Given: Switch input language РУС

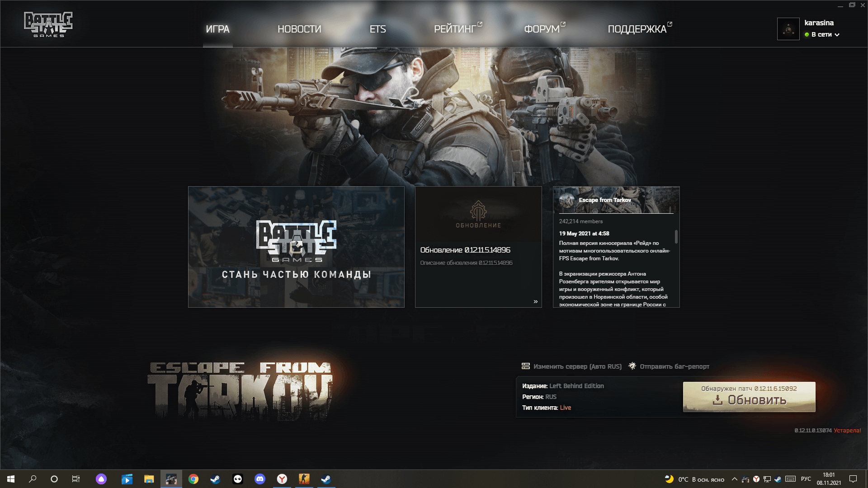Looking at the screenshot, I should [x=806, y=479].
